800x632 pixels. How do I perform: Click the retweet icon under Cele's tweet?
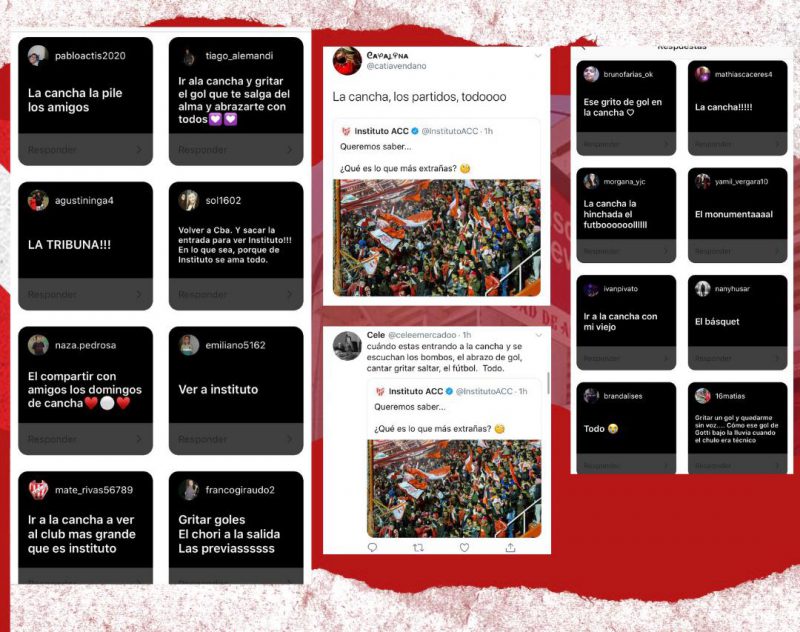[418, 547]
